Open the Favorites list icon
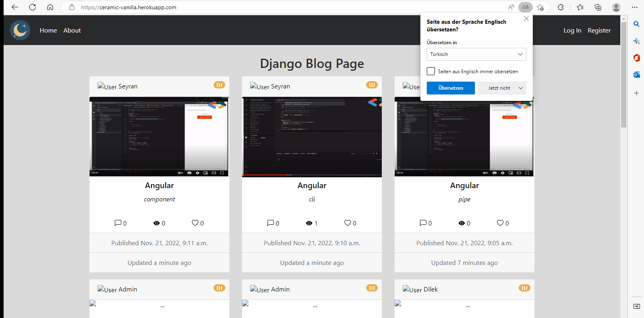 tap(580, 7)
